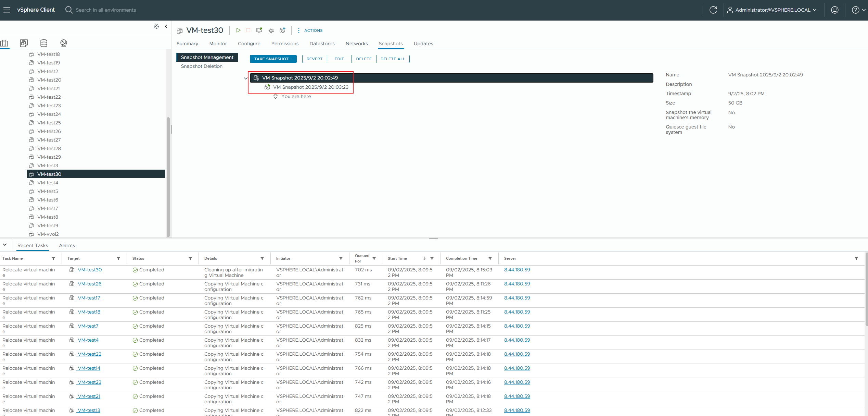Filter the Server column
This screenshot has height=416, width=868.
click(856, 259)
